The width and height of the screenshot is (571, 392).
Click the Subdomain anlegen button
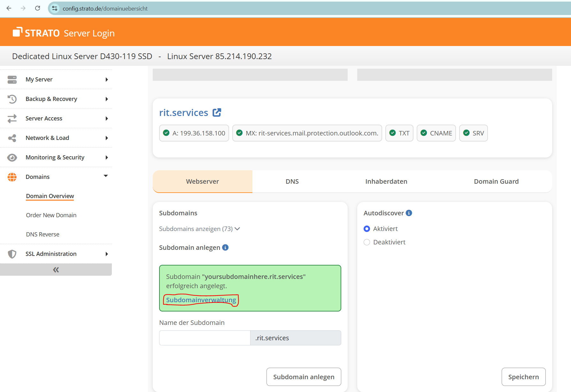pos(304,377)
